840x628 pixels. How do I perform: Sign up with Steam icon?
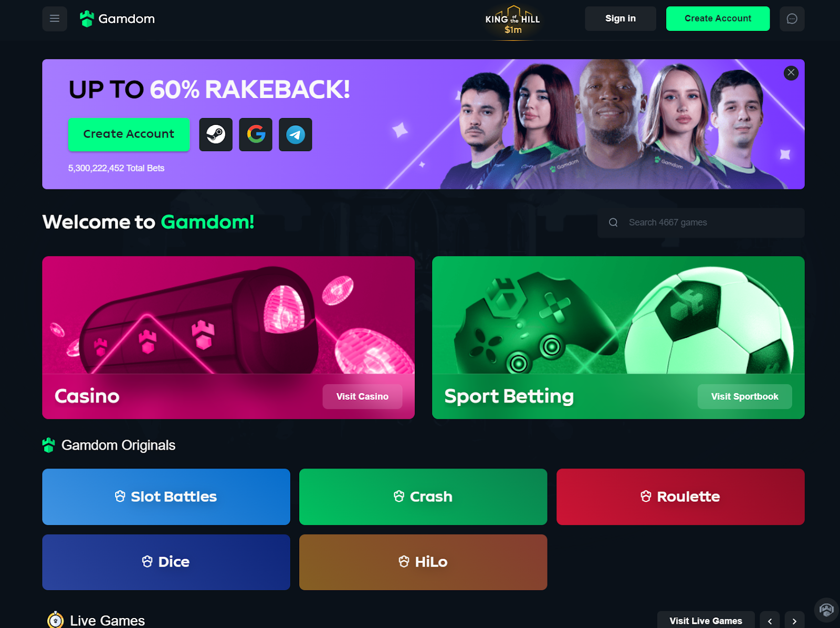[216, 134]
